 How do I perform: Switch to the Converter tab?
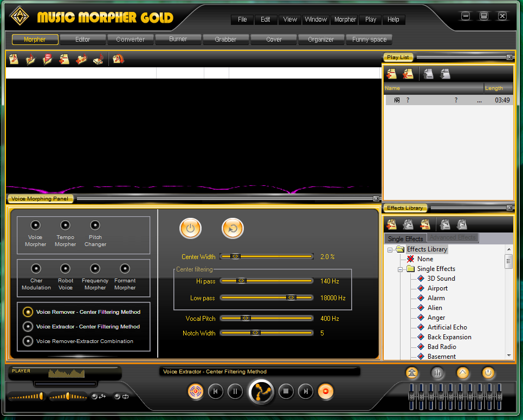point(131,40)
